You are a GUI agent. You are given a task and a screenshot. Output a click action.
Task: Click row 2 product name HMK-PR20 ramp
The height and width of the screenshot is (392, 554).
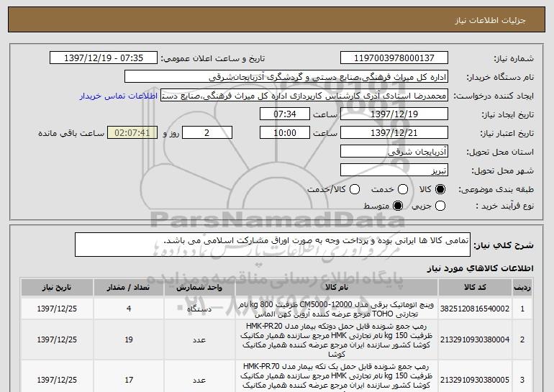pyautogui.click(x=337, y=339)
